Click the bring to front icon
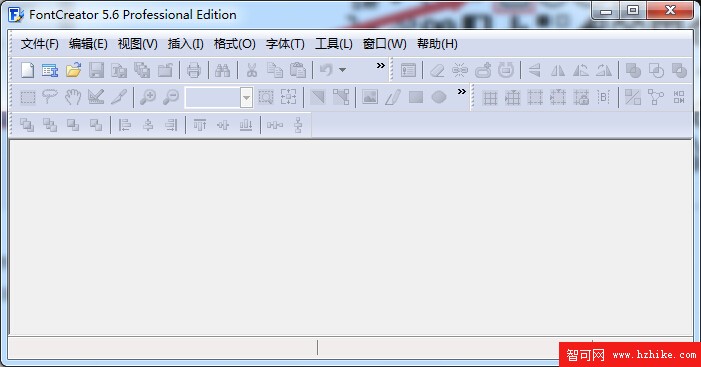This screenshot has width=701, height=367. (27, 125)
